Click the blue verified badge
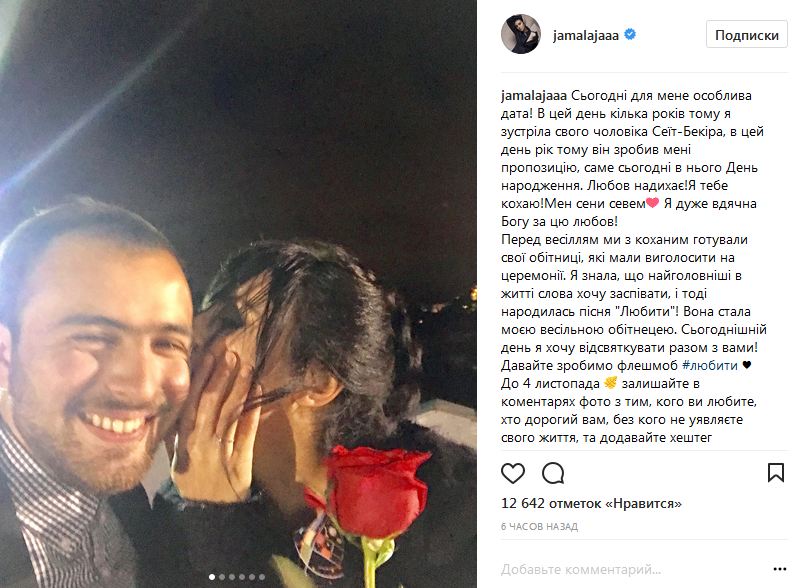Image resolution: width=793 pixels, height=588 pixels. 630,35
